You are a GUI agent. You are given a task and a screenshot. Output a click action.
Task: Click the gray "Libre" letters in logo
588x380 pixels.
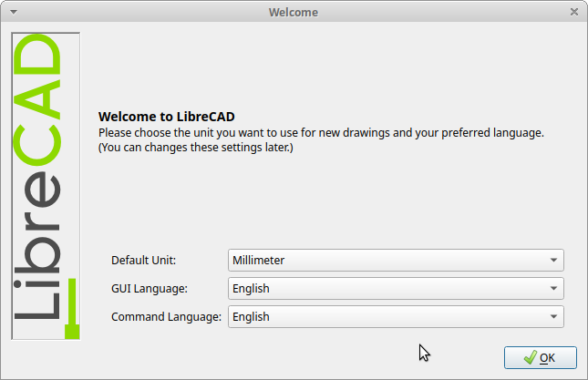tap(39, 251)
